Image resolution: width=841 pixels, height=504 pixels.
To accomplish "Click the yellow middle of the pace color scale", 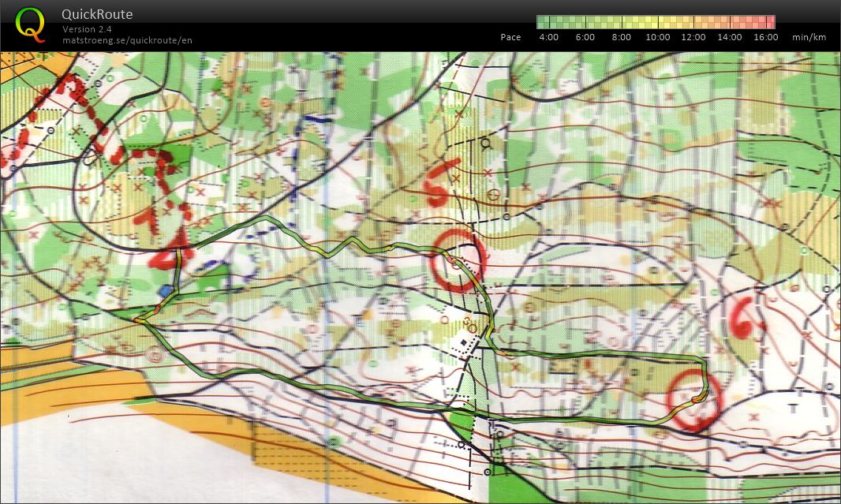I will (x=656, y=22).
